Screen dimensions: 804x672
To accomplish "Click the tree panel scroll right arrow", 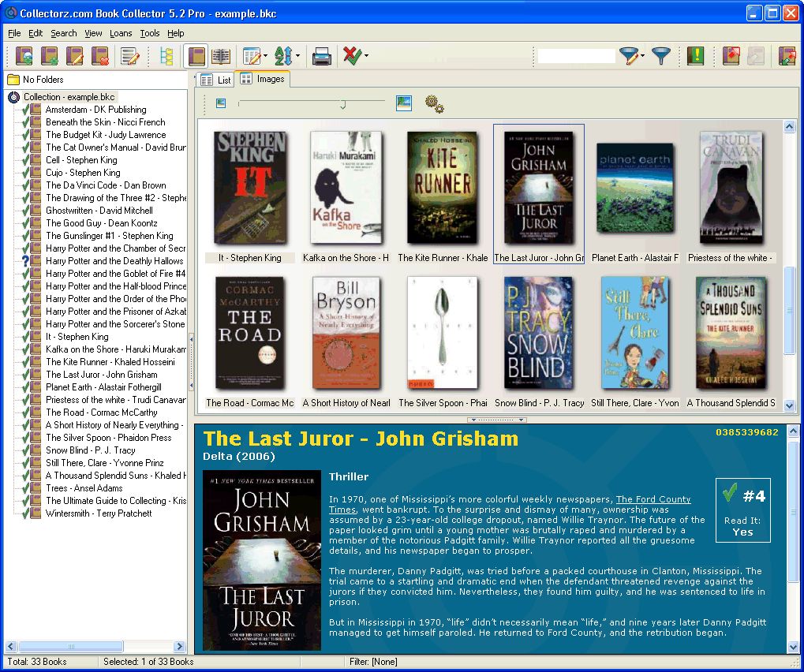I will click(x=179, y=646).
